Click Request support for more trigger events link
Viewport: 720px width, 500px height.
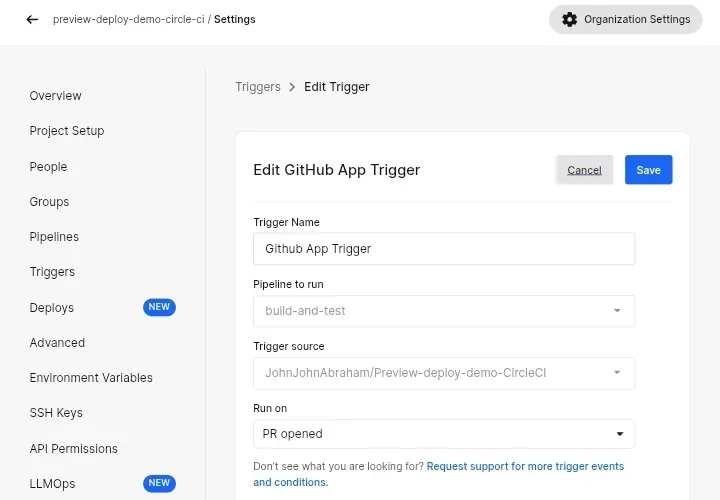[439, 474]
